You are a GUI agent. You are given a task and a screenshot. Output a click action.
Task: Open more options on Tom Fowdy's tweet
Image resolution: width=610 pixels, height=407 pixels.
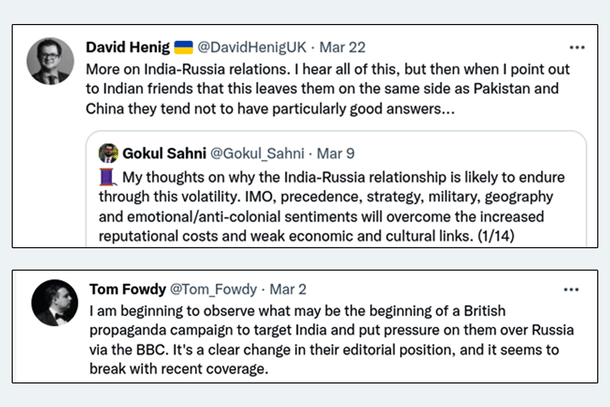click(570, 290)
